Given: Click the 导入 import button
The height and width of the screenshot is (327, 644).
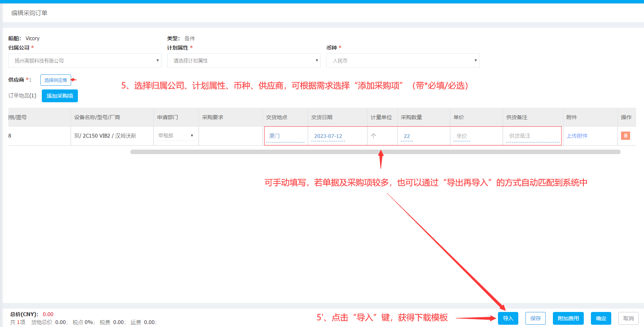Looking at the screenshot, I should pos(508,318).
